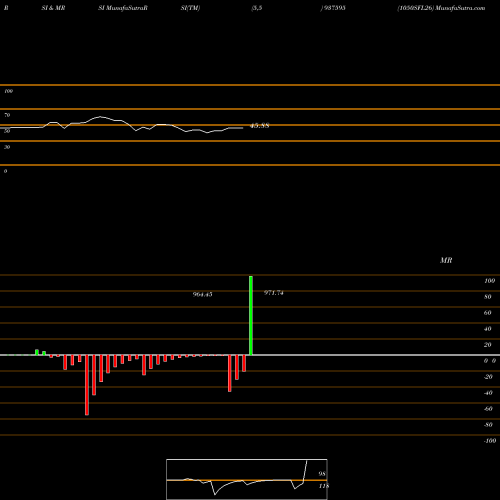The width and height of the screenshot is (500, 500).
Task: Click MR axis label 60
Action: [488, 313]
